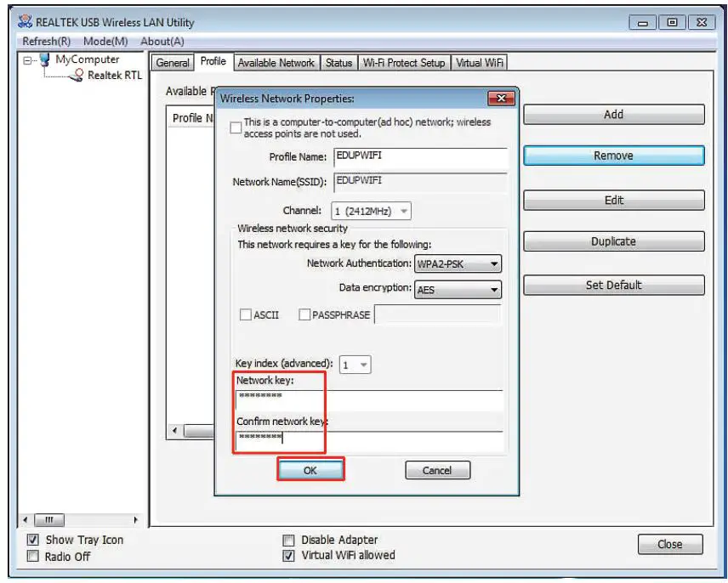Click the Profile Name input field

[x=420, y=157]
